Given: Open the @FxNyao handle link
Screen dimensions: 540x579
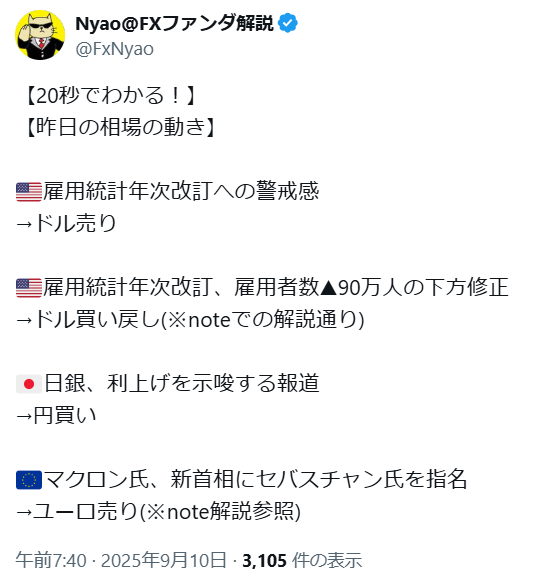Looking at the screenshot, I should click(x=115, y=49).
